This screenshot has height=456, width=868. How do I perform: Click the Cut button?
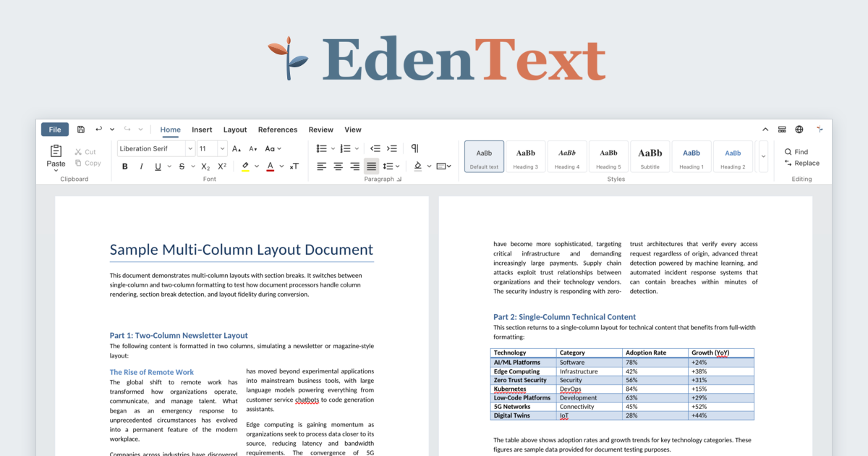coord(85,152)
